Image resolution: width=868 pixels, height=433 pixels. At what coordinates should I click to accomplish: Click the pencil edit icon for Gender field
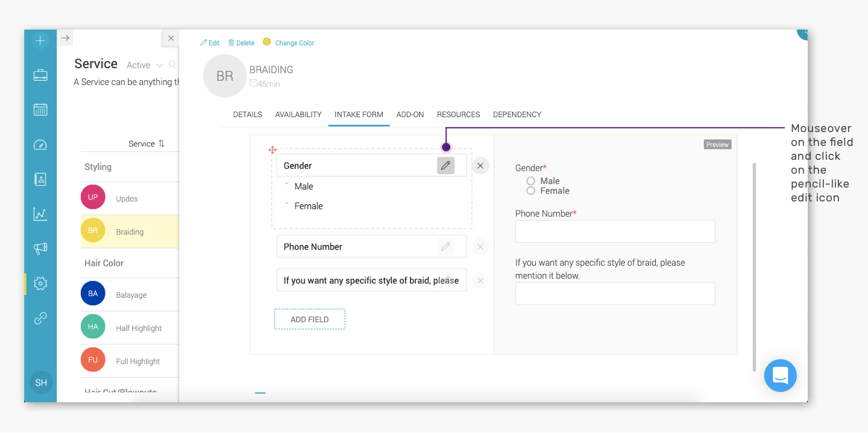(x=445, y=165)
